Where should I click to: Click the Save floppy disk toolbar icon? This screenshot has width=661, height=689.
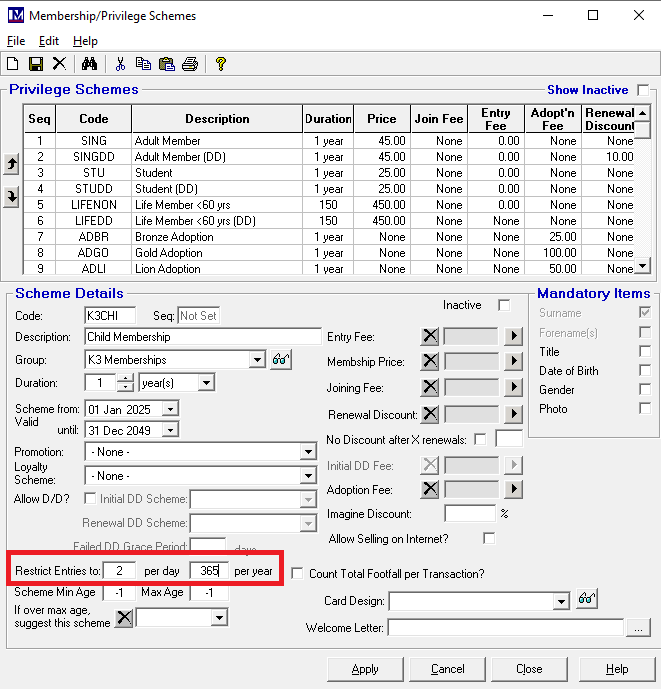[36, 64]
